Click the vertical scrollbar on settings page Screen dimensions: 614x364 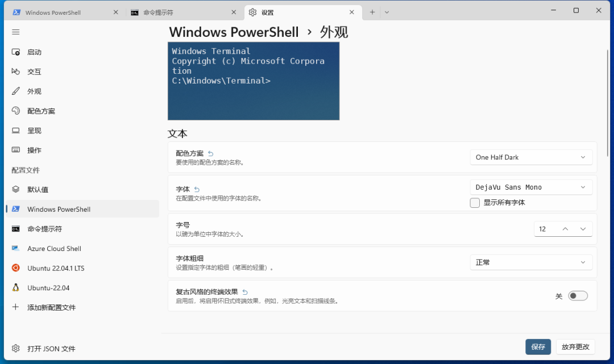pos(607,103)
